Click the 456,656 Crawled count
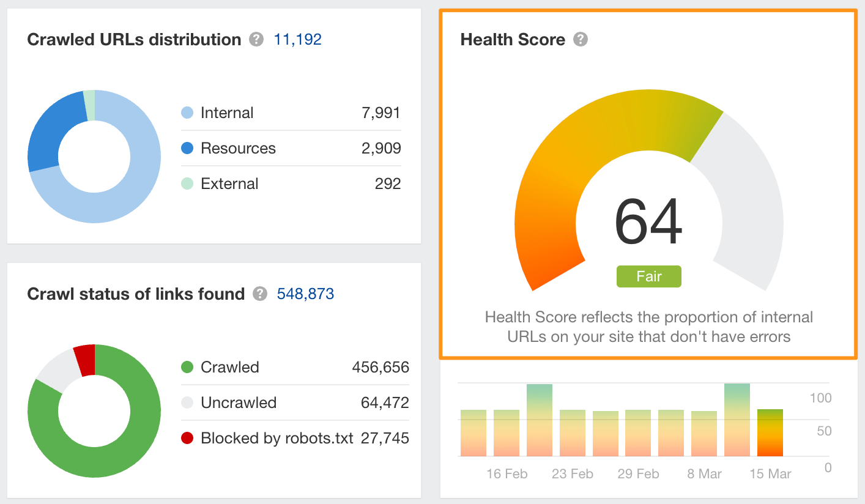 click(x=381, y=368)
